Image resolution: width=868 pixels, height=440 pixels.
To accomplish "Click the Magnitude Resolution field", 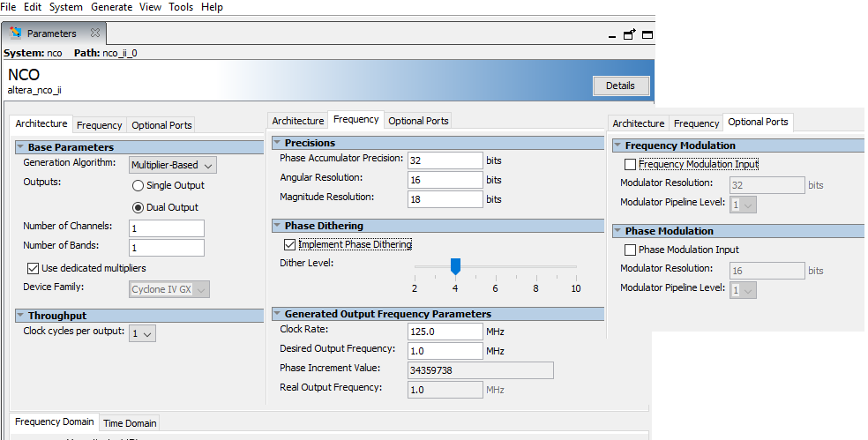I will click(x=445, y=199).
